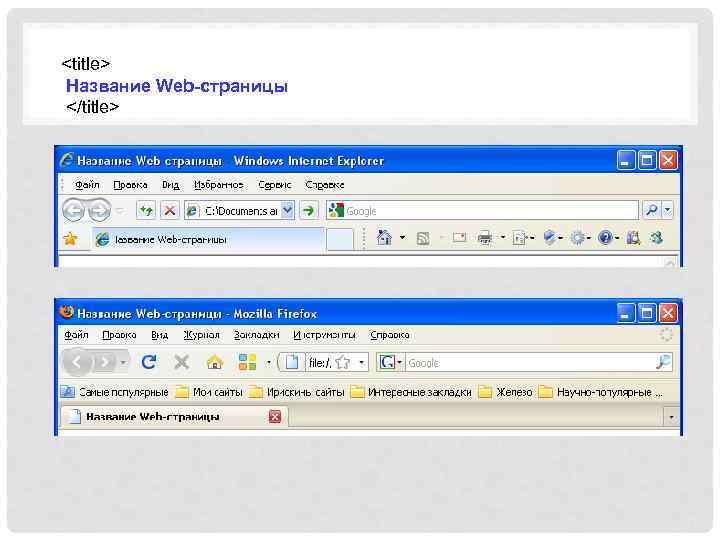Screen dimensions: 720x540
Task: Click Internet Explorer forward arrow button
Action: click(99, 211)
